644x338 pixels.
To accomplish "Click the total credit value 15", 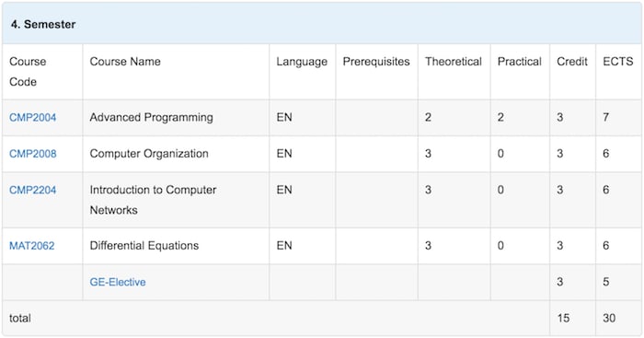I will 563,319.
